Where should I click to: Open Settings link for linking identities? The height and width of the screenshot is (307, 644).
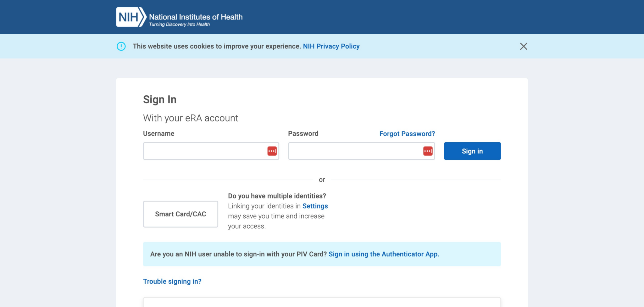(315, 206)
